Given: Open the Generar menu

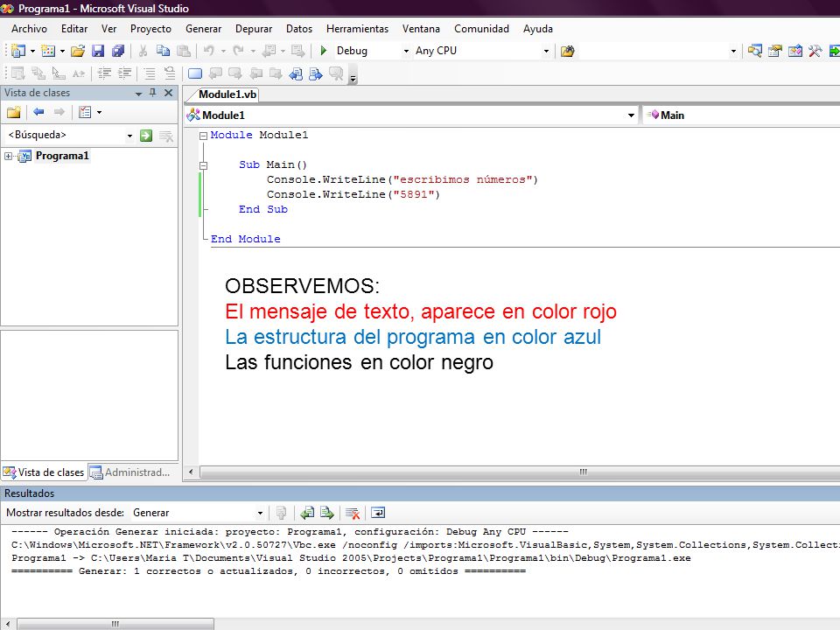Looking at the screenshot, I should 203,29.
